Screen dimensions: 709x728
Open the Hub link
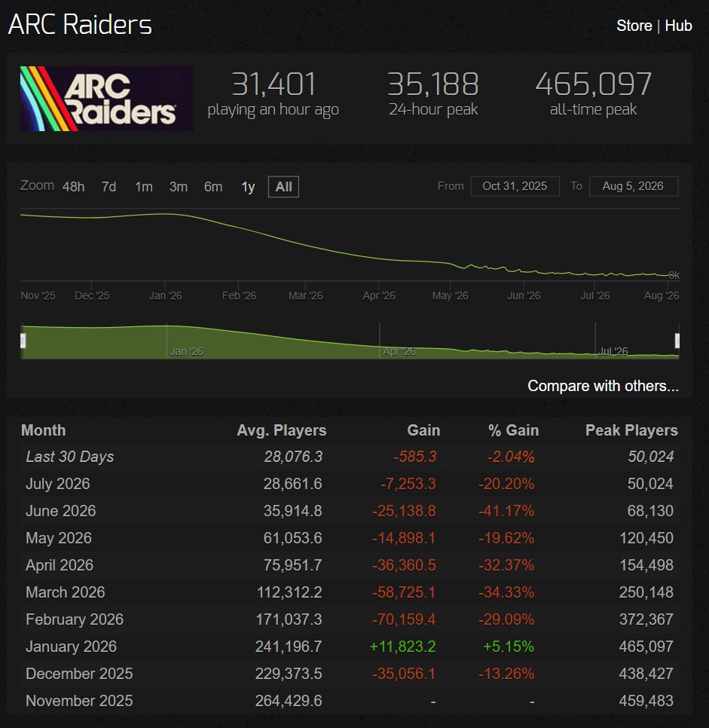pos(678,26)
